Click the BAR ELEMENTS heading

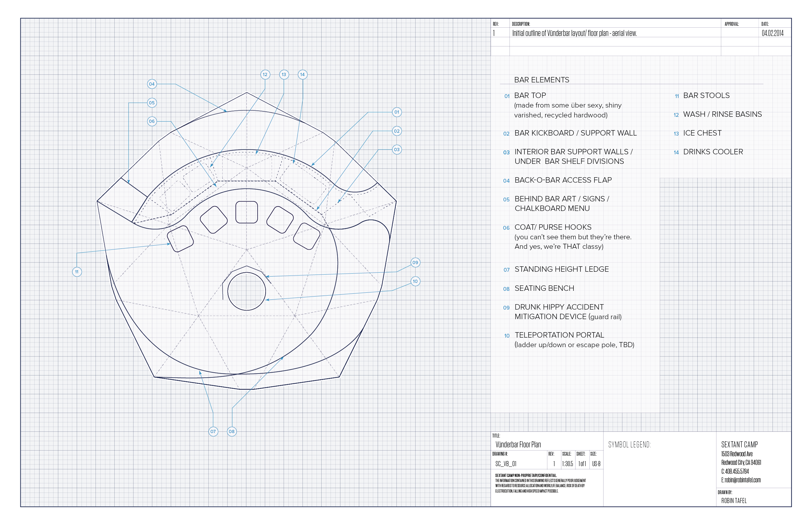tap(541, 80)
